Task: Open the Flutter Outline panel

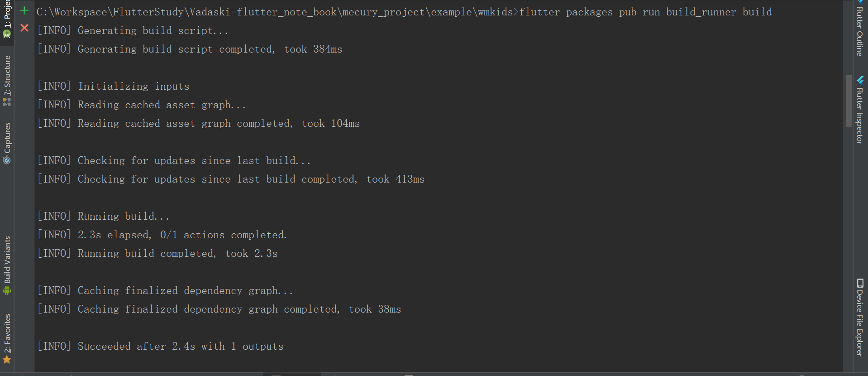Action: 860,28
